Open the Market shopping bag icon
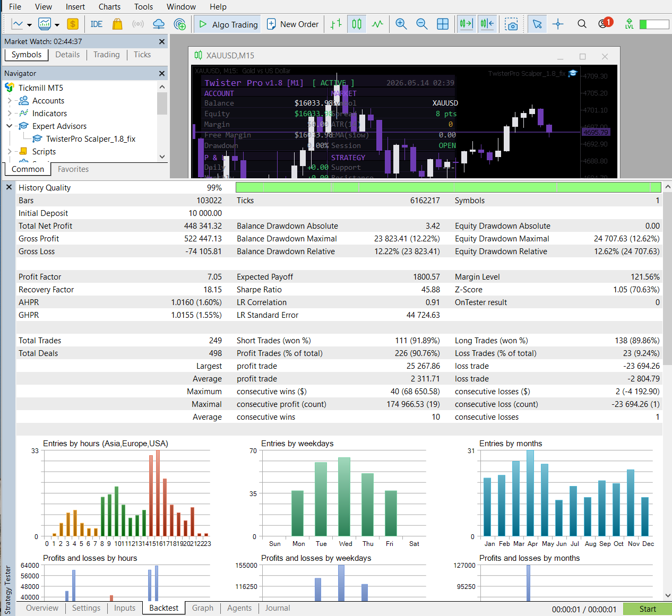 tap(117, 24)
